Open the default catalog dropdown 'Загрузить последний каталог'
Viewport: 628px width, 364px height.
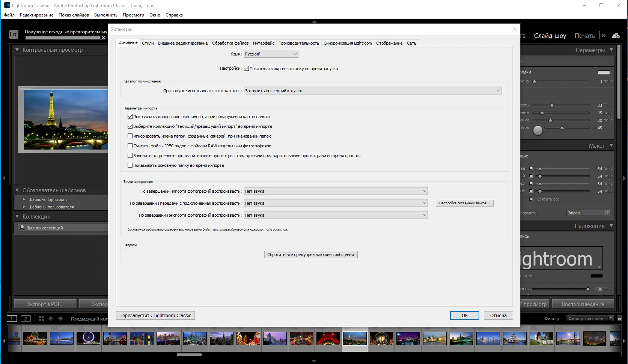click(x=373, y=91)
